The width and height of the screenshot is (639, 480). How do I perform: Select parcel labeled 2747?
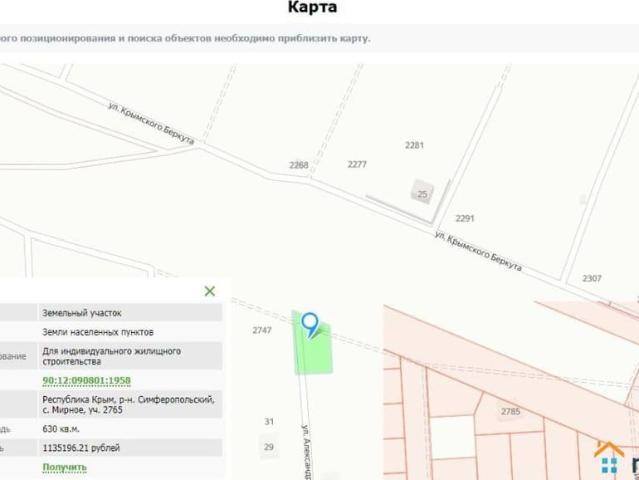262,330
